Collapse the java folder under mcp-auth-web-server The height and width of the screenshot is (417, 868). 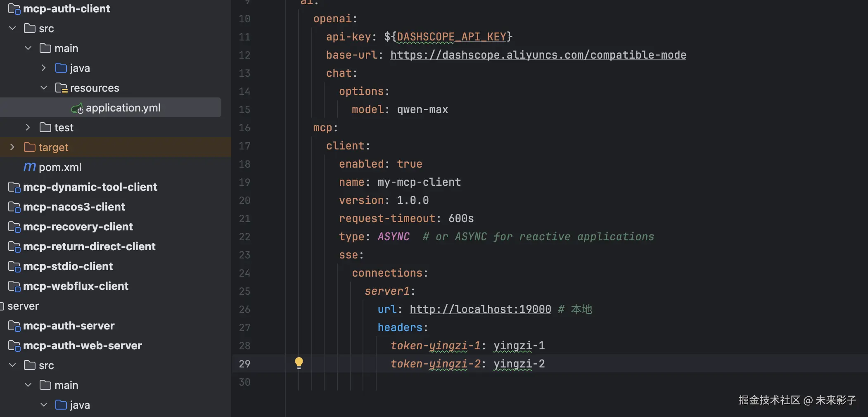click(44, 405)
